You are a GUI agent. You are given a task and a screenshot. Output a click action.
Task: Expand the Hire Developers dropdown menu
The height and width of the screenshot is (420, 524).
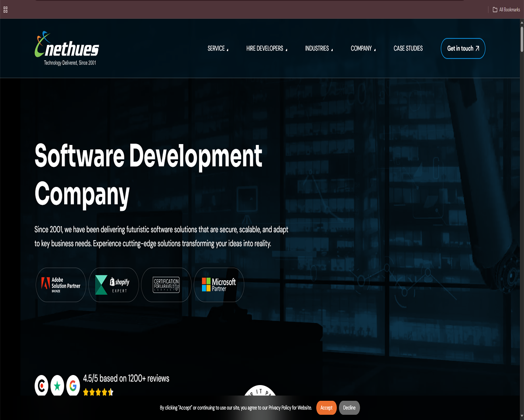(266, 48)
